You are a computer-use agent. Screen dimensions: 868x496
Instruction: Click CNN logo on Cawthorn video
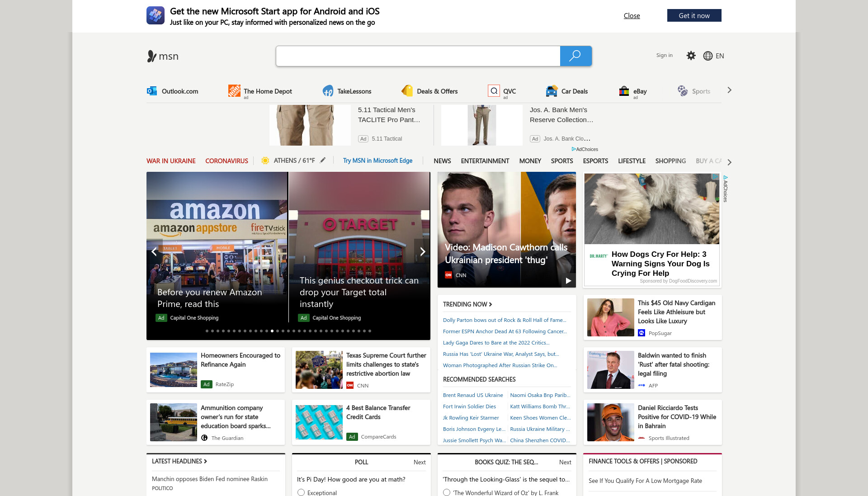coord(448,275)
